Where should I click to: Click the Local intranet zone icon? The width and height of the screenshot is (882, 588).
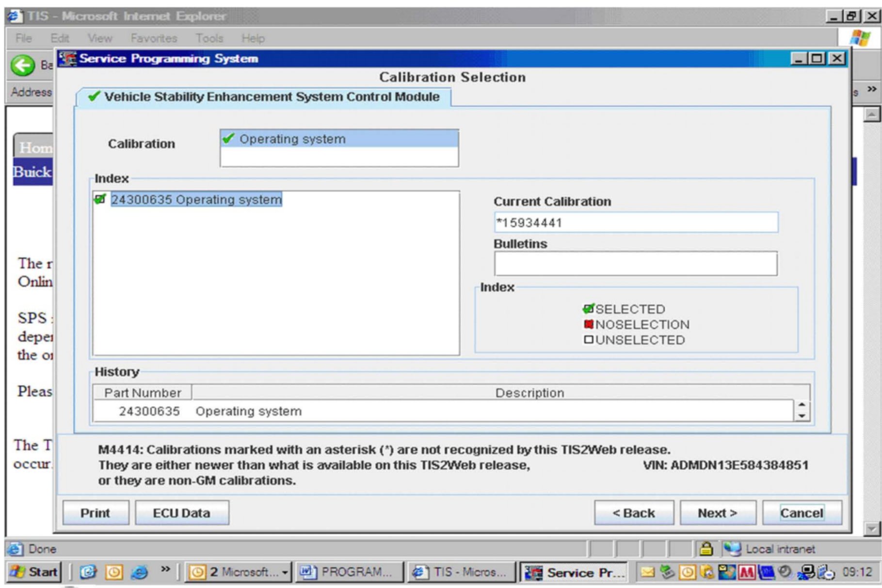coord(732,549)
